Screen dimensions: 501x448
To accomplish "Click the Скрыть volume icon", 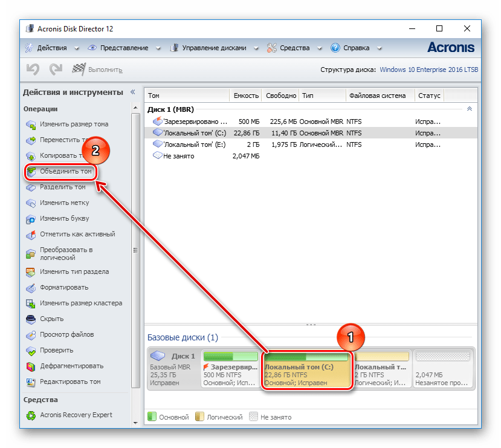I will 31,319.
